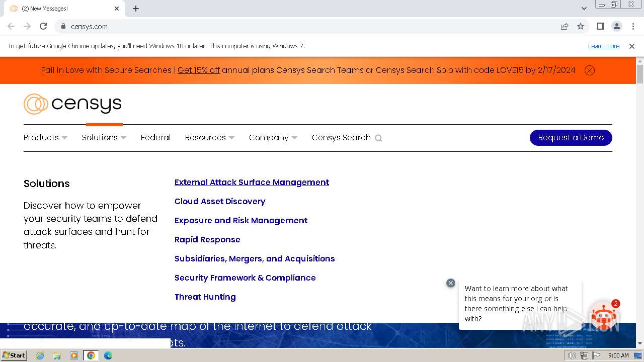The width and height of the screenshot is (644, 362).
Task: Open volume control in system tray
Action: [x=572, y=355]
